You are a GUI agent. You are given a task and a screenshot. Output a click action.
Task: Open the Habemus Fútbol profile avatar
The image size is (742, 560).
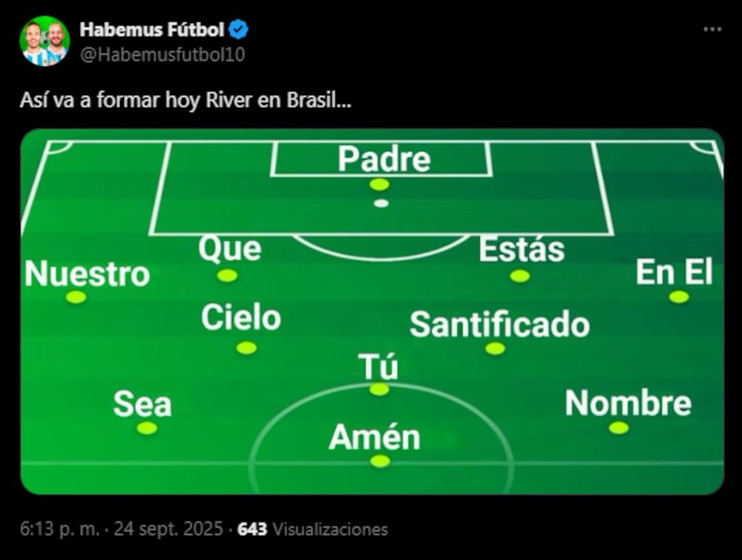tap(45, 41)
